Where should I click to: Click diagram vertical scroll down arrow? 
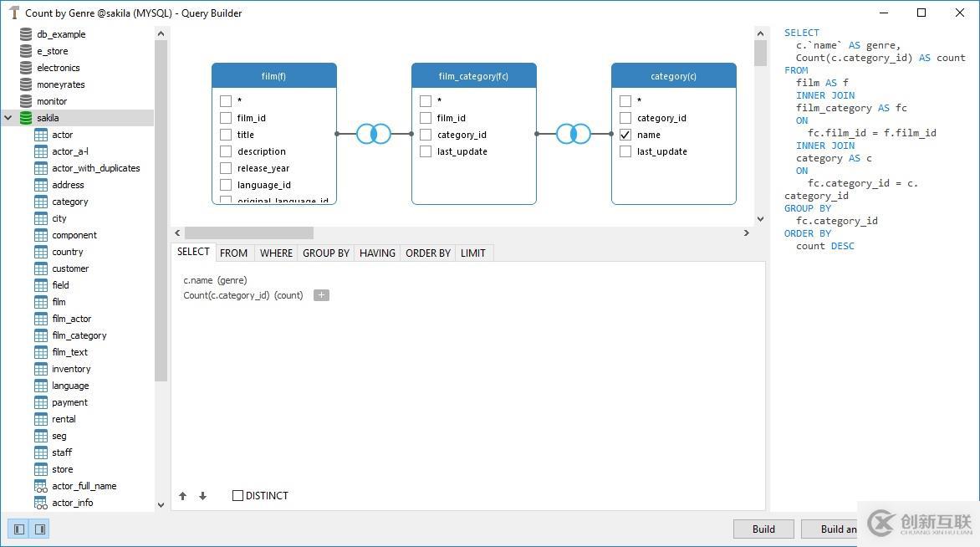coord(760,219)
